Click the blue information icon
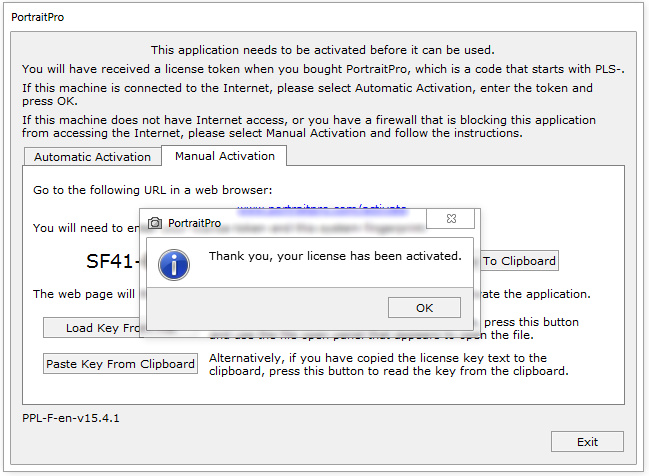Viewport: 649px width, 476px height. tap(176, 264)
